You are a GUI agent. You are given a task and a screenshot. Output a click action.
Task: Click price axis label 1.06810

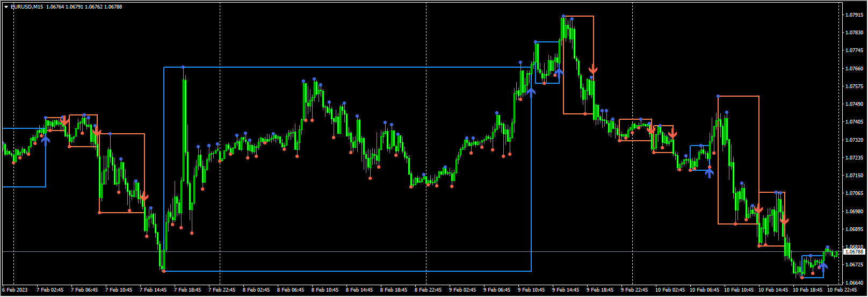click(855, 247)
